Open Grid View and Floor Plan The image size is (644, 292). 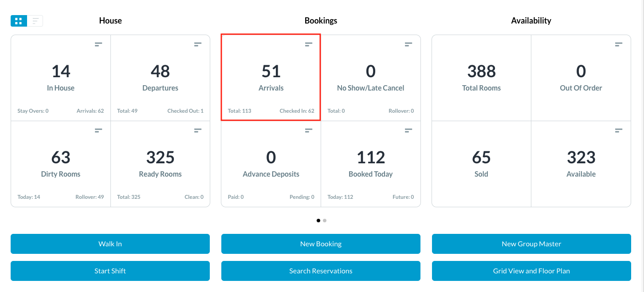(531, 271)
